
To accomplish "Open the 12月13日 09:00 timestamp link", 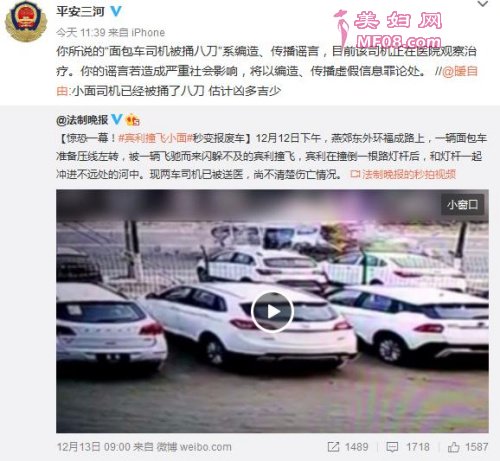I will pos(93,447).
